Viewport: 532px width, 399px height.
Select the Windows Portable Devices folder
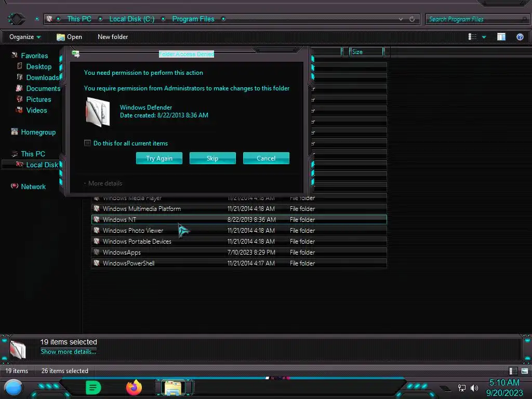tap(239, 241)
